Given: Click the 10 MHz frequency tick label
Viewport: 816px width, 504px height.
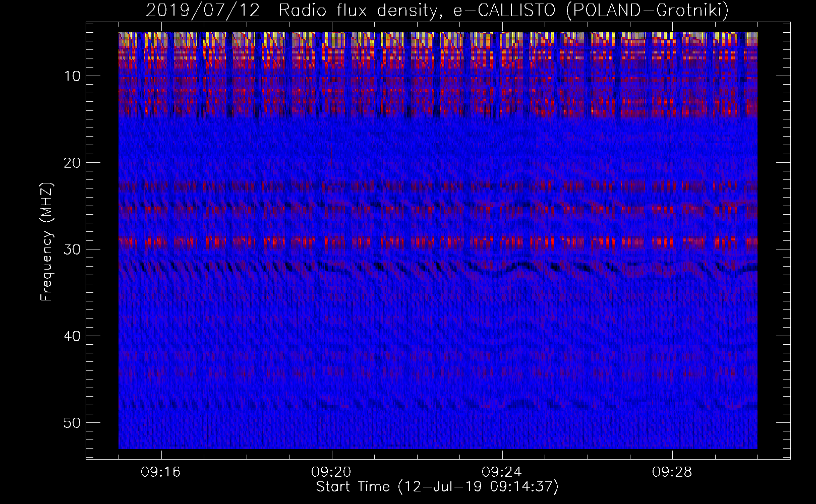Looking at the screenshot, I should click(73, 76).
